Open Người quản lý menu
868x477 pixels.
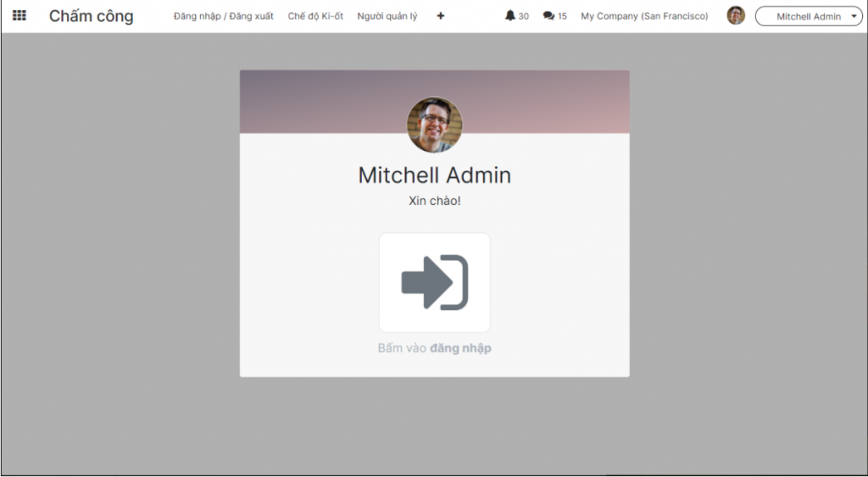point(387,16)
